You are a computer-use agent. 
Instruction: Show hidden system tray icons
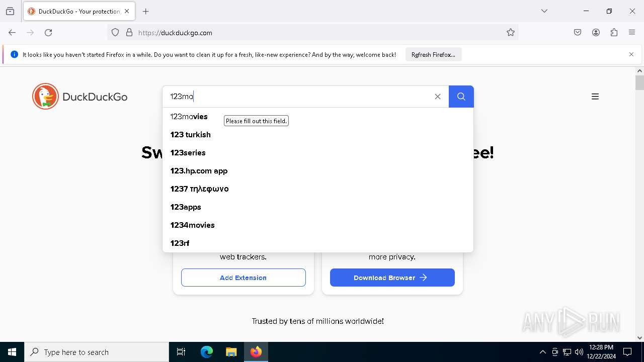pos(542,352)
